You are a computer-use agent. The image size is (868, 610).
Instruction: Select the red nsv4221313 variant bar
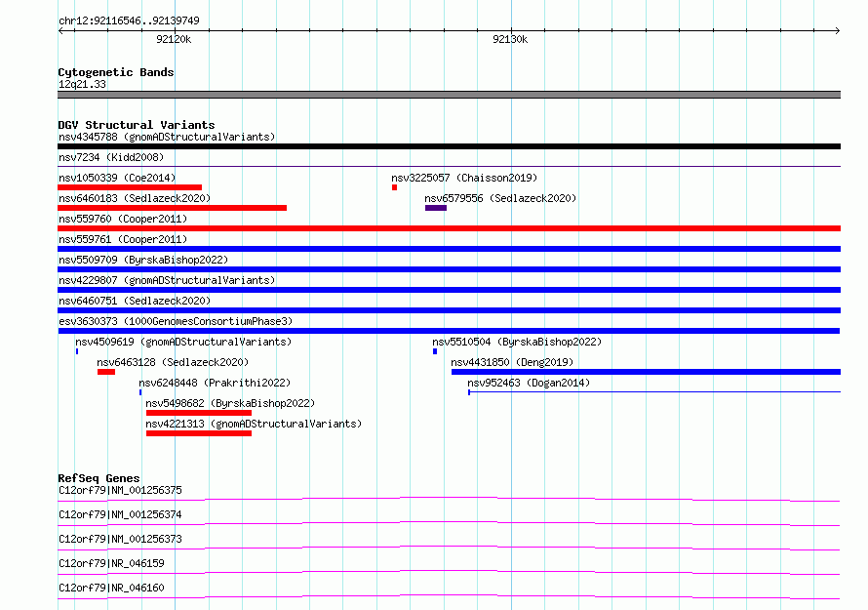click(199, 433)
